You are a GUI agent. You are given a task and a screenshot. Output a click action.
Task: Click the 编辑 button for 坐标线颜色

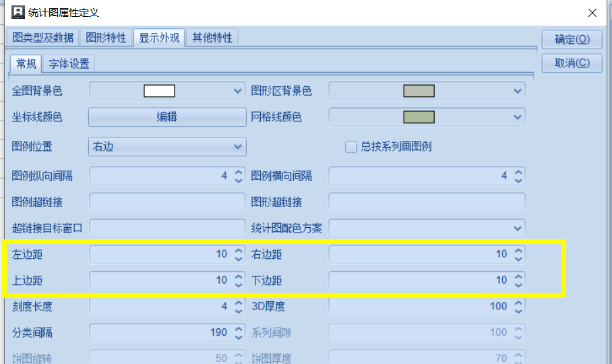167,117
